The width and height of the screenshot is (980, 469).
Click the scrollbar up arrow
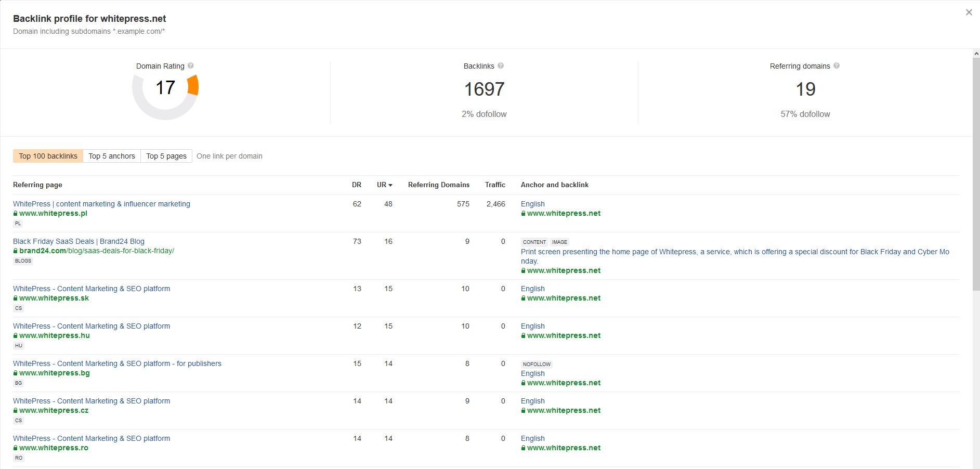tap(976, 53)
